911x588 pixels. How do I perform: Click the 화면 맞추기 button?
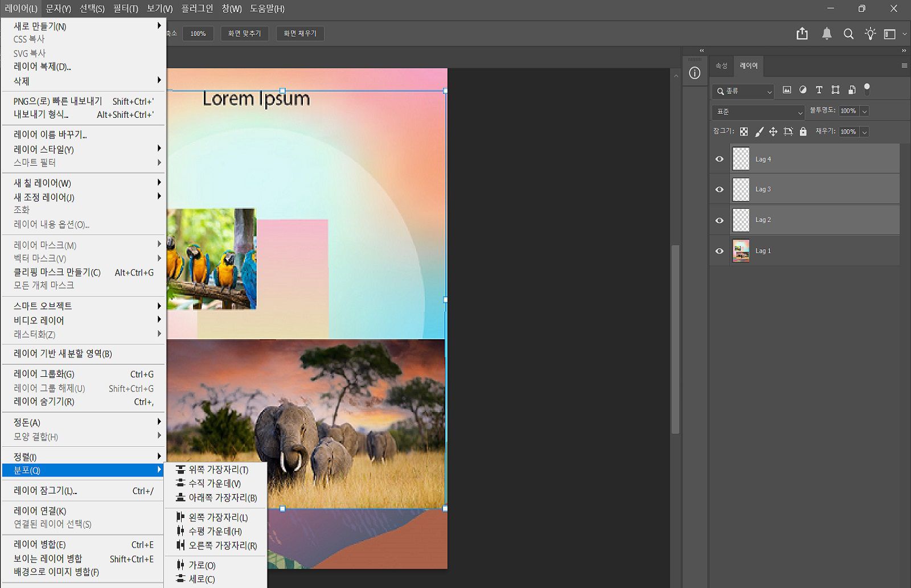click(x=244, y=34)
